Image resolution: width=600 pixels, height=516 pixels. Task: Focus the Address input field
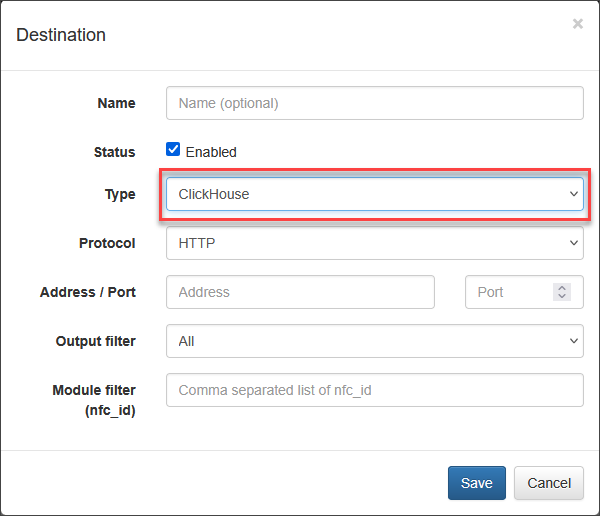300,292
